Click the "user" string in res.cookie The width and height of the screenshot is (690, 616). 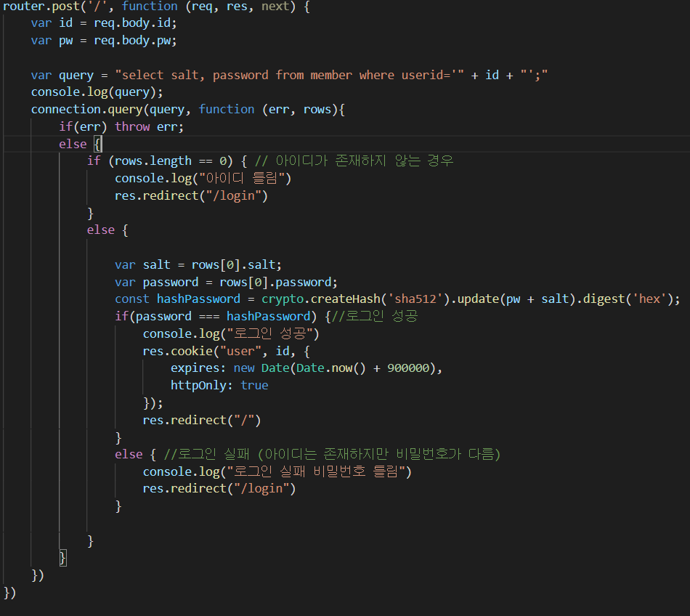point(240,351)
